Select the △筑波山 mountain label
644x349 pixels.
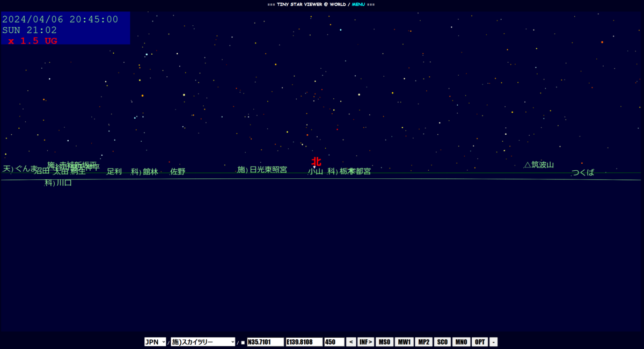pos(538,165)
